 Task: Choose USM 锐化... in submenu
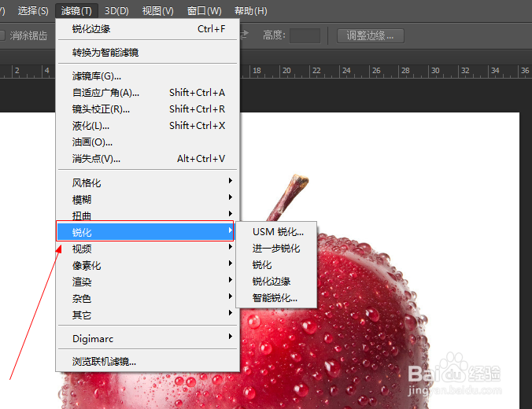(x=276, y=232)
